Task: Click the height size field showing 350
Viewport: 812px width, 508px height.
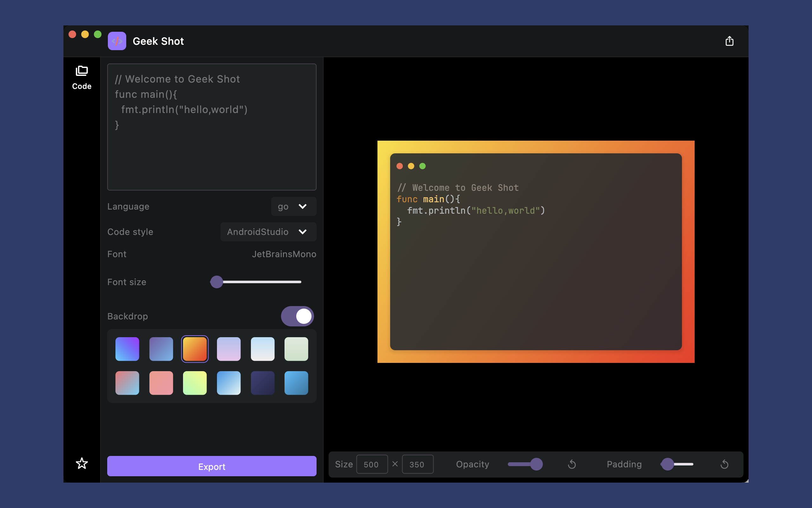Action: [x=417, y=464]
